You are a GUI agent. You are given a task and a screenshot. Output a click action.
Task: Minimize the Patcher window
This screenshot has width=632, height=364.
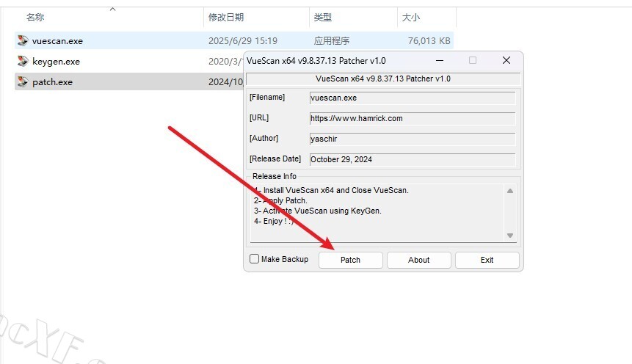click(x=440, y=60)
